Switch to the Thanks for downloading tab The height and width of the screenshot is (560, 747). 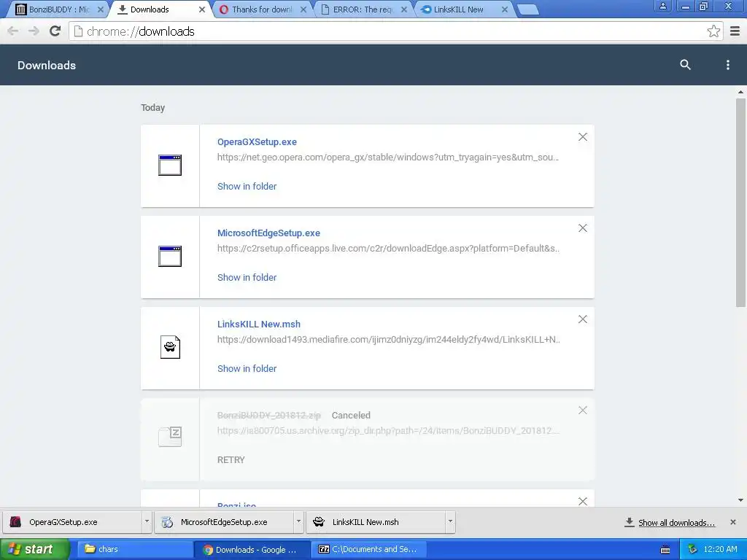click(262, 9)
